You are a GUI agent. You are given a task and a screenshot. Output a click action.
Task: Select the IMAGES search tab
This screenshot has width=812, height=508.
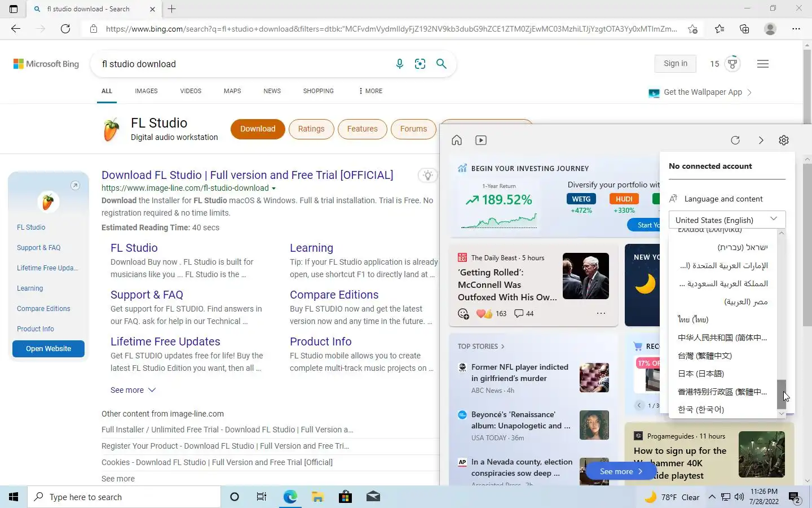(x=146, y=91)
